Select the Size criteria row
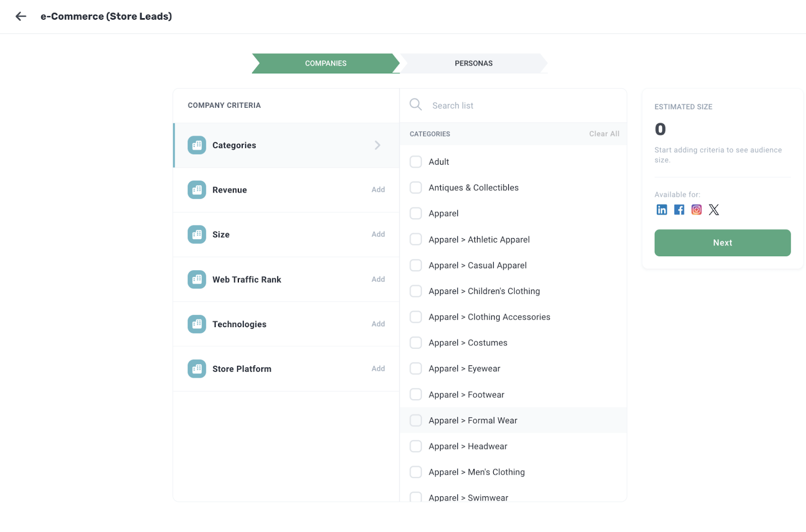The width and height of the screenshot is (806, 532). coord(286,235)
